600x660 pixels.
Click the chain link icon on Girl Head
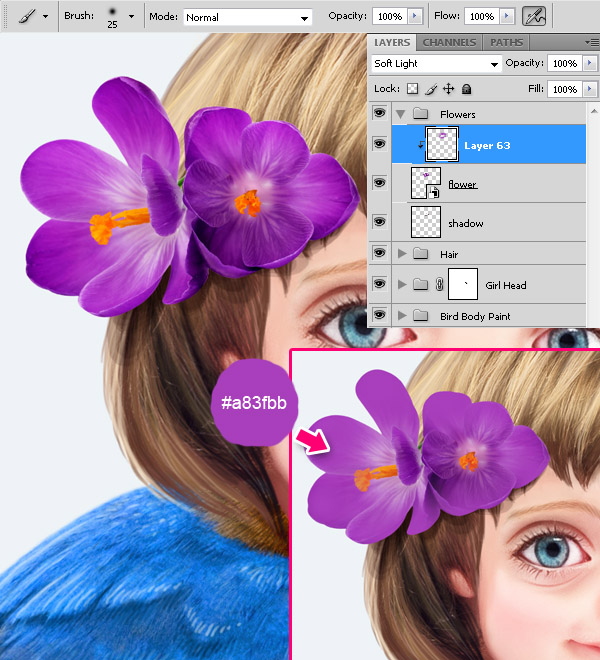pos(439,285)
